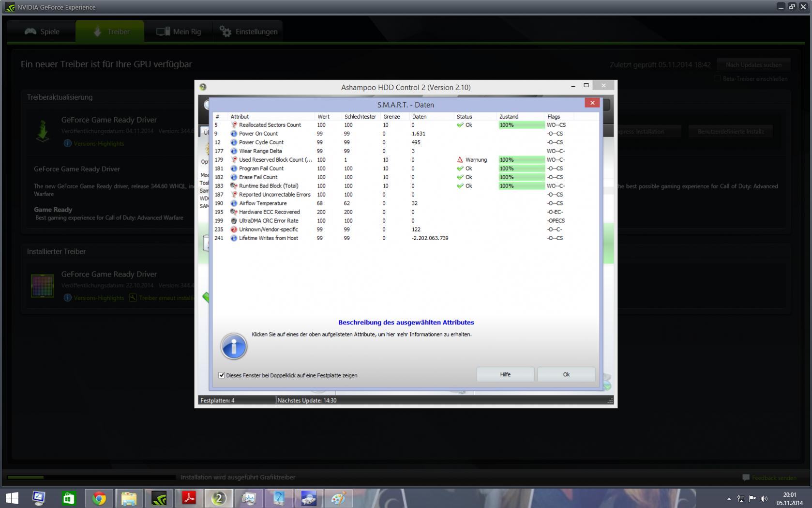
Task: Toggle 'Dieses Fenster bei Doppelklick' checkbox
Action: click(222, 375)
